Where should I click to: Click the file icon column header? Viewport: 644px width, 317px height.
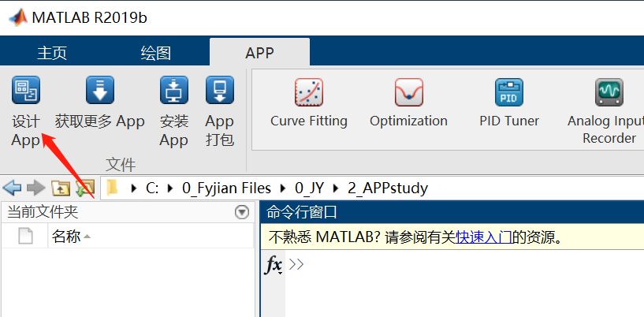(x=25, y=237)
